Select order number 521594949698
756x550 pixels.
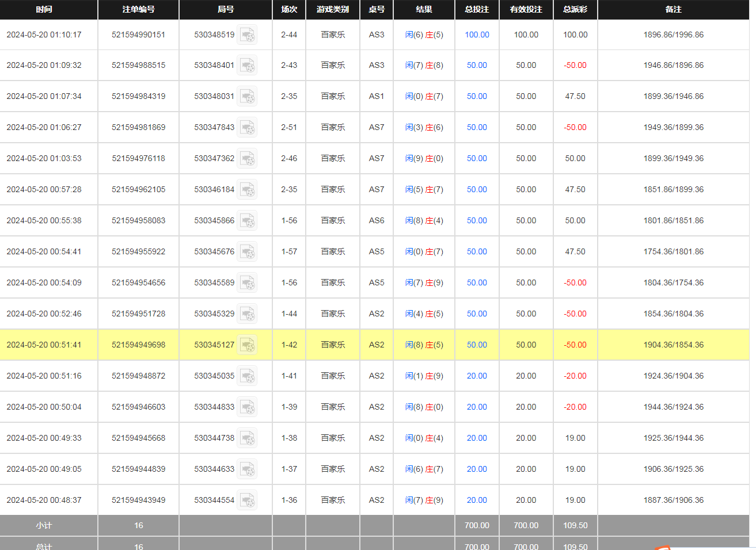[x=138, y=345]
